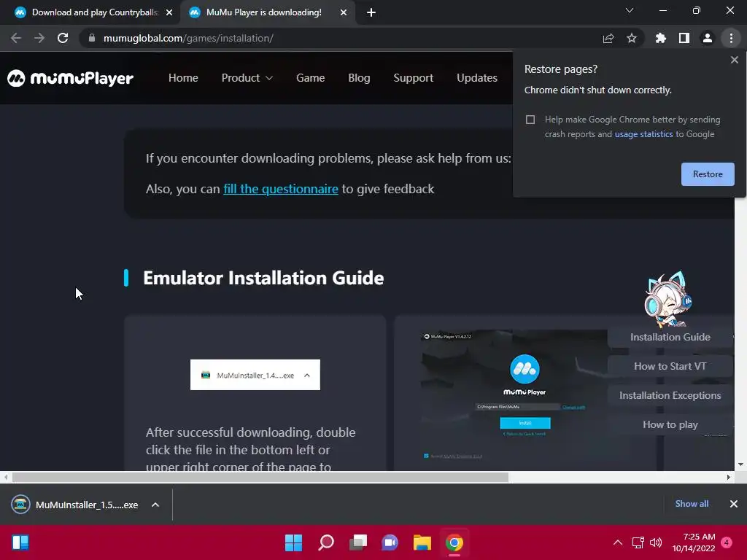Click the Chrome taskbar icon
The width and height of the screenshot is (747, 560).
pos(454,542)
